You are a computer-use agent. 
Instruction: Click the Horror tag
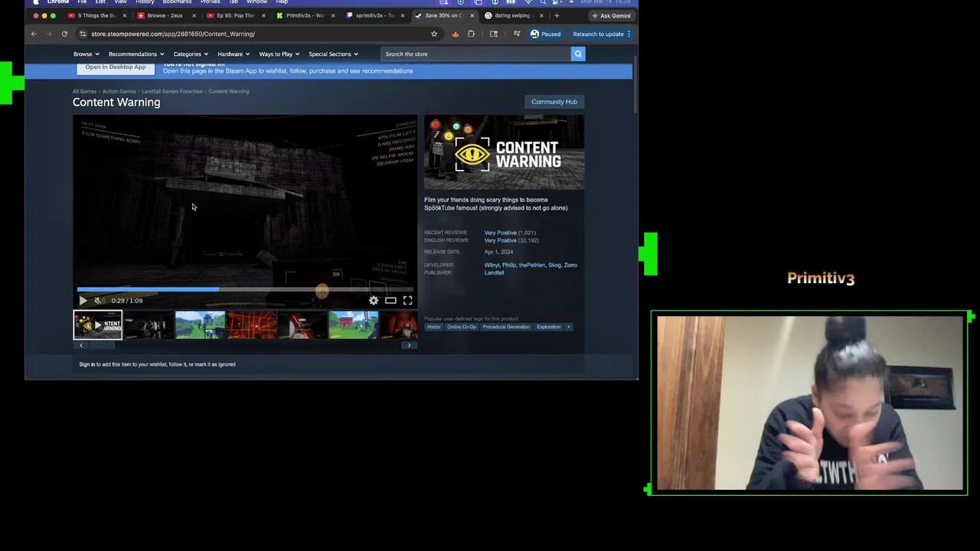434,327
